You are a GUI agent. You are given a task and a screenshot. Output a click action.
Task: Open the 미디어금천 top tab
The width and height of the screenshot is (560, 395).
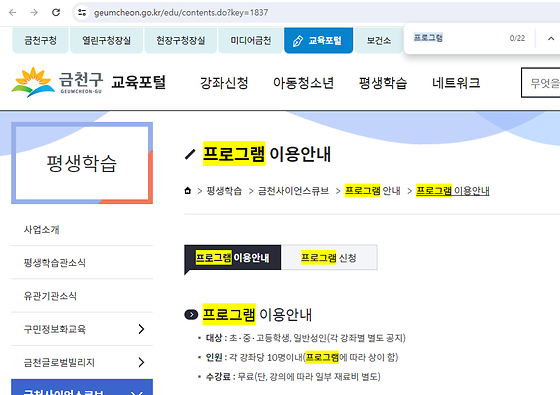tap(250, 40)
